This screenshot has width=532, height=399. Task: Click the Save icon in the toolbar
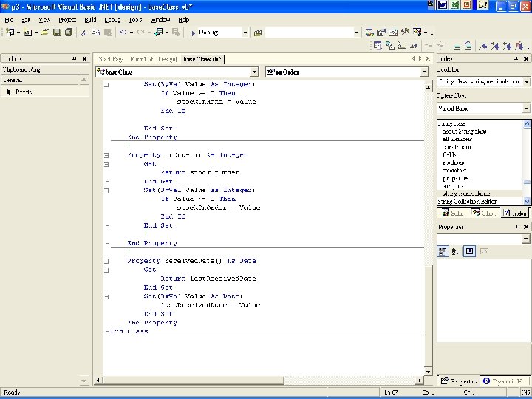coord(58,33)
